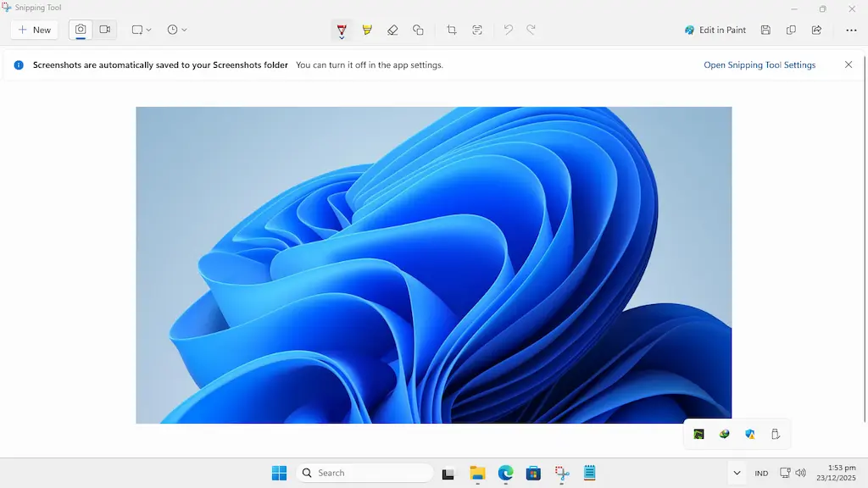This screenshot has height=488, width=868.
Task: Redo the last edit
Action: pyautogui.click(x=531, y=30)
